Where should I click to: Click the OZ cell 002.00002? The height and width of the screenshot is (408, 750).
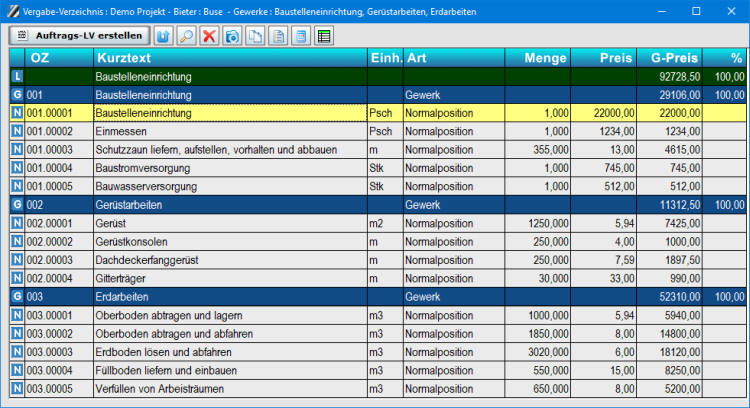point(59,242)
